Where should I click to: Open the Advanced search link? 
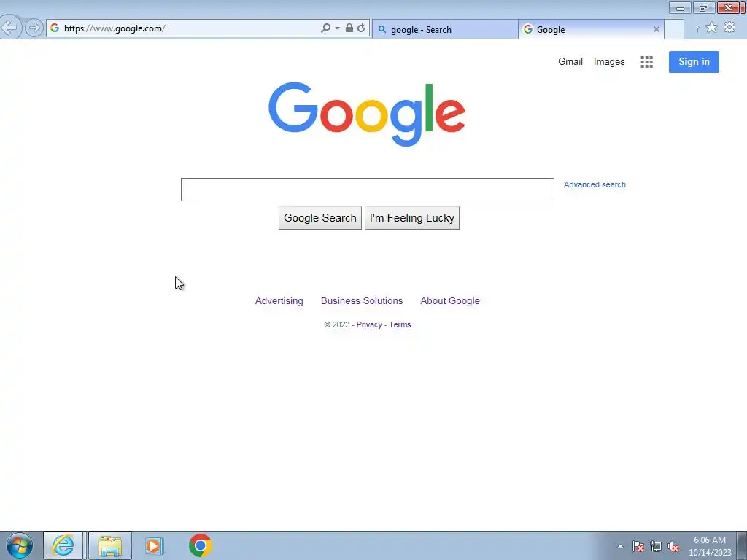(x=595, y=184)
